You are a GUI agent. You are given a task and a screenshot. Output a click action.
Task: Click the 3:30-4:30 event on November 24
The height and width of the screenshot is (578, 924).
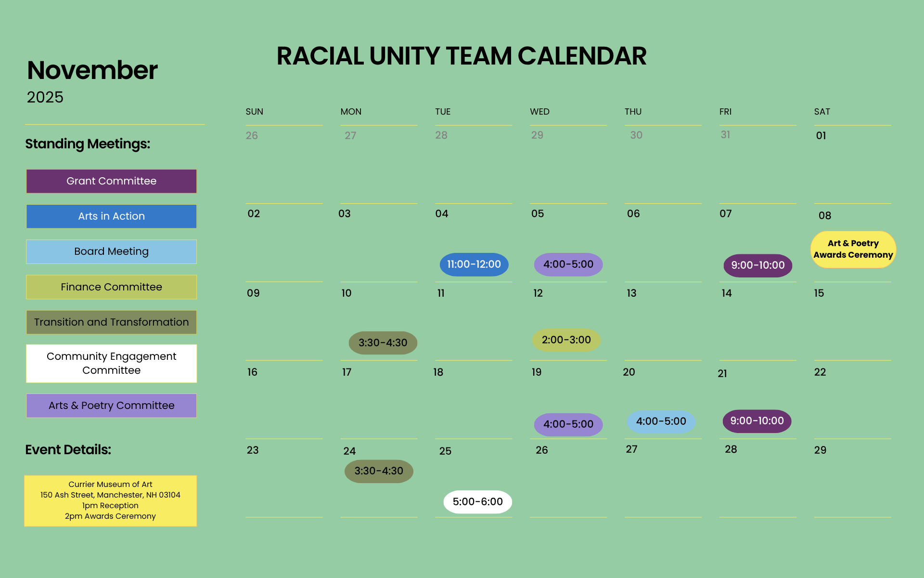click(x=379, y=471)
